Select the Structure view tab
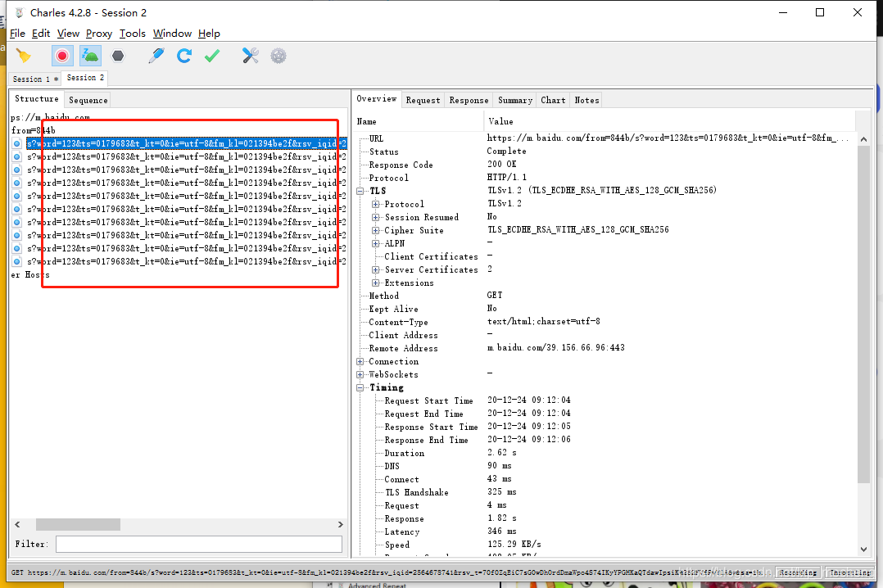883x588 pixels. tap(37, 98)
